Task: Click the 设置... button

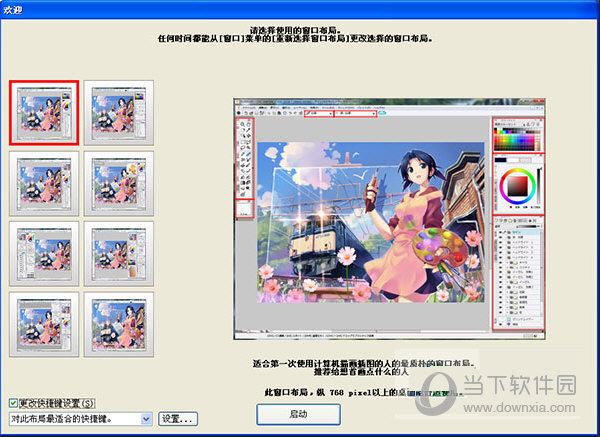Action: (178, 419)
